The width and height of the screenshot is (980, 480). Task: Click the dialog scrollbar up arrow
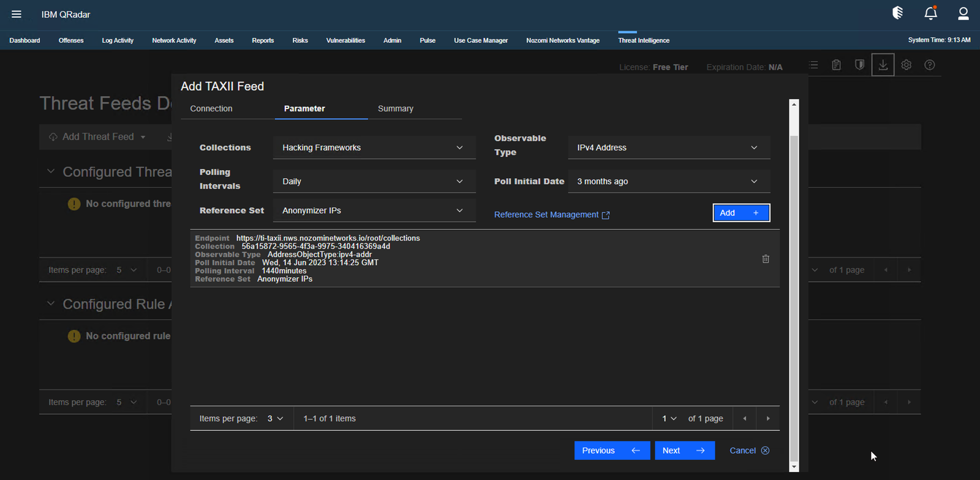794,104
